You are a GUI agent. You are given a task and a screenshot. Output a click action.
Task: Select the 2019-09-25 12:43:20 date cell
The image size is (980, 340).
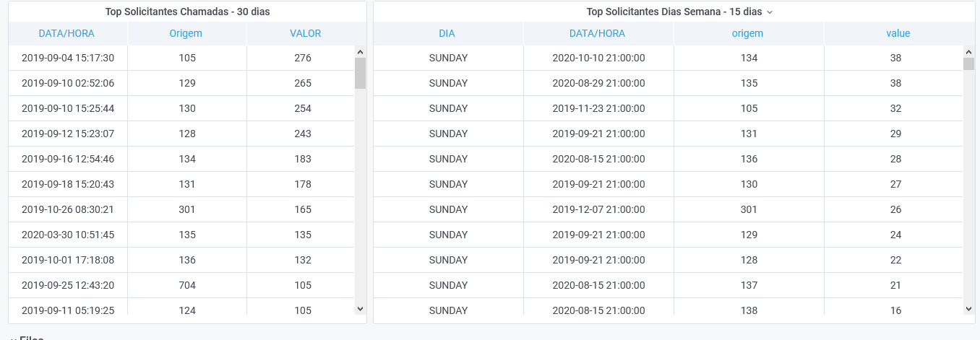point(68,285)
